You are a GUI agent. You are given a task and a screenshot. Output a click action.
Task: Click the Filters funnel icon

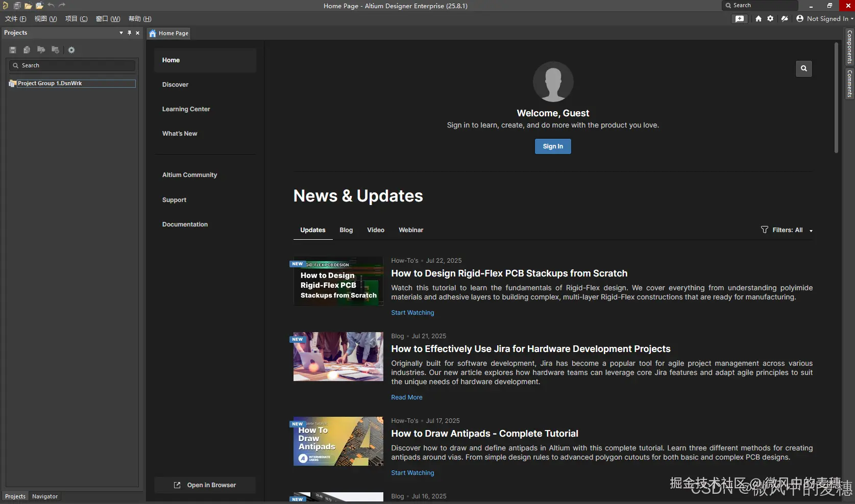pos(764,230)
